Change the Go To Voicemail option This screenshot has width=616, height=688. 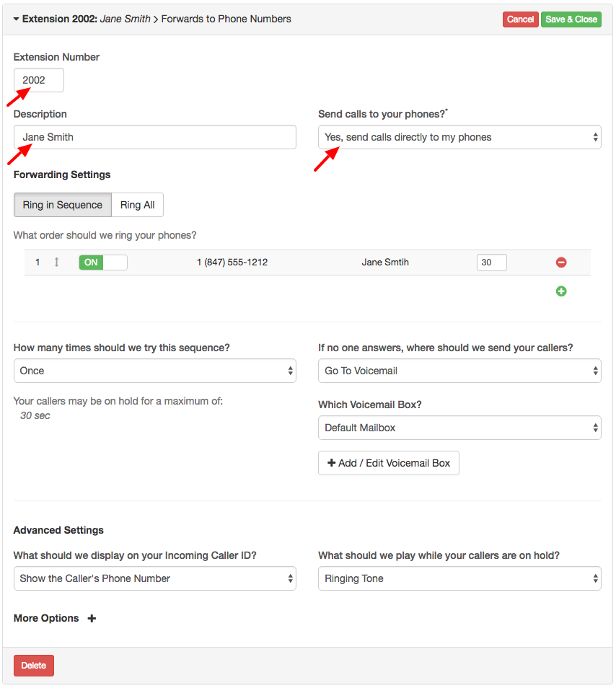(x=459, y=371)
